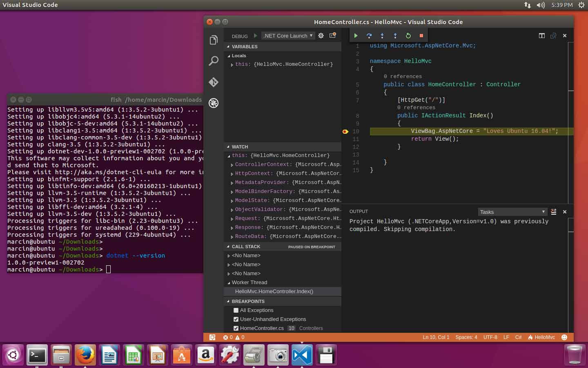Change language mode via C#
588x368 pixels.
[518, 337]
